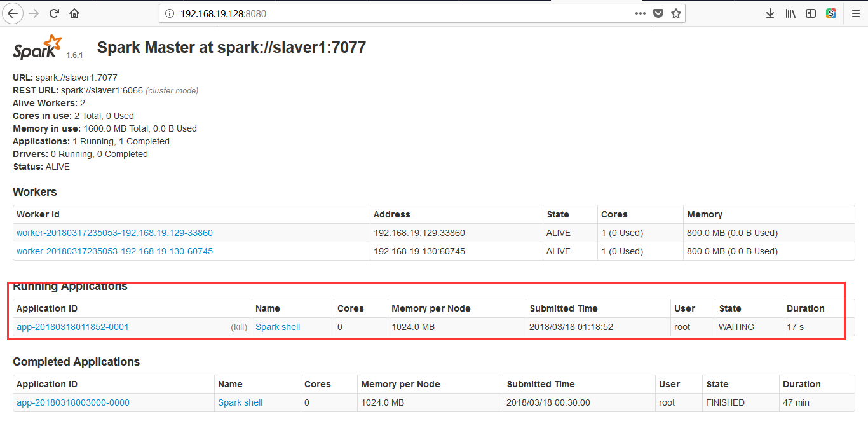
Task: Click the Completed Applications heading
Action: [76, 362]
